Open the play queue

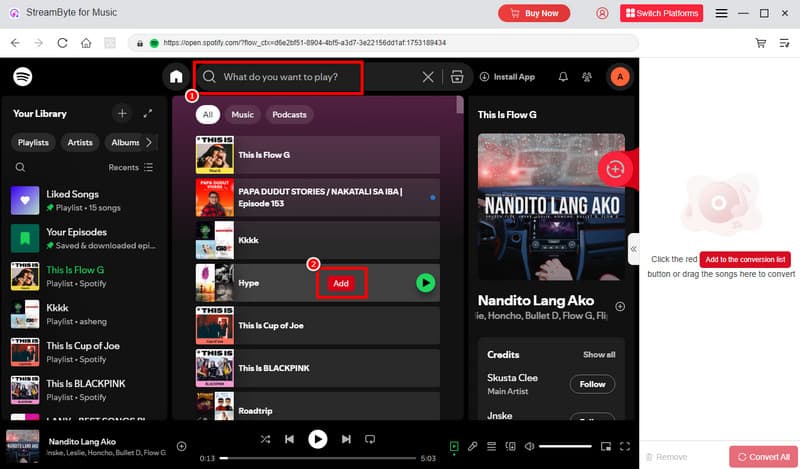pos(491,447)
